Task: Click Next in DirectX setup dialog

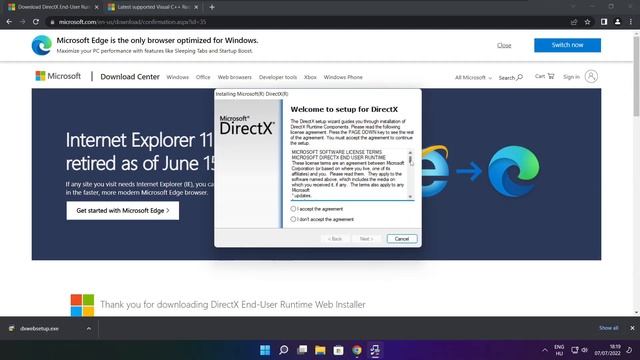Action: click(366, 239)
